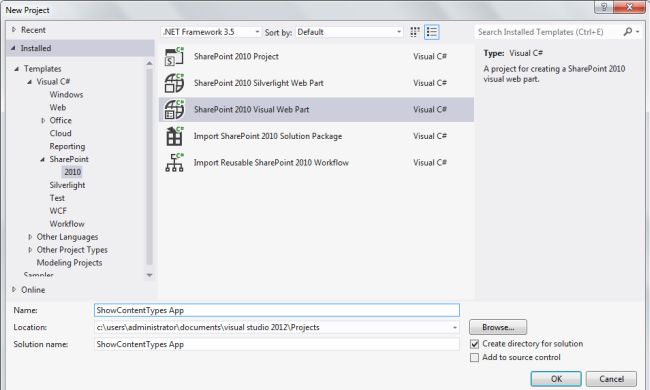Toggle Create directory for solution checkbox
The height and width of the screenshot is (390, 650).
pos(474,344)
